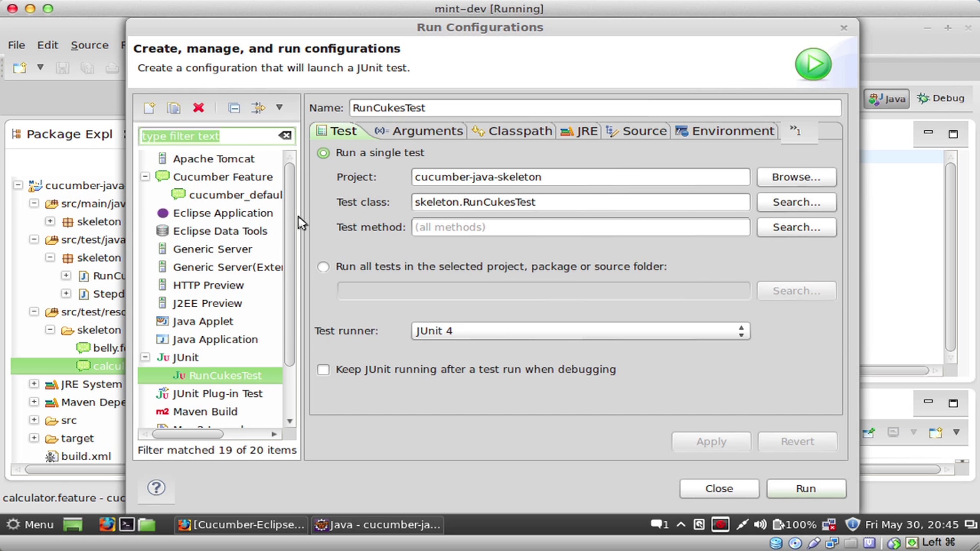Open the Test runner JUnit 4 dropdown

point(580,331)
